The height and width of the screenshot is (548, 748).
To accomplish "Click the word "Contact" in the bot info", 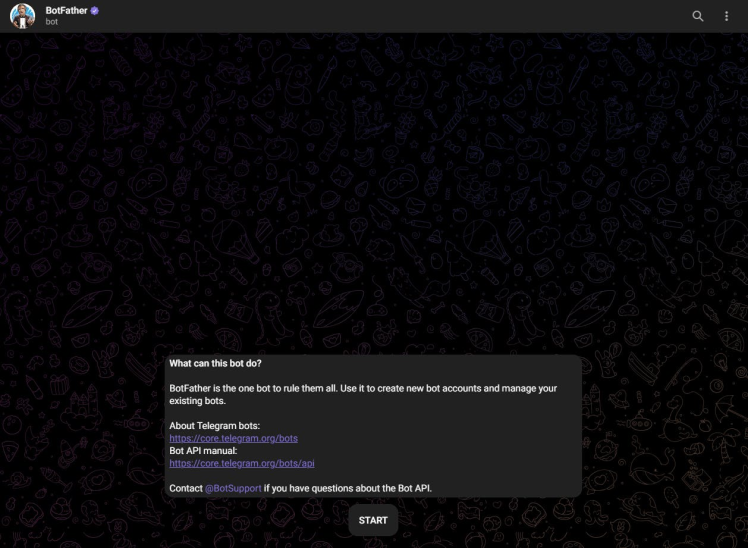I will click(x=186, y=488).
